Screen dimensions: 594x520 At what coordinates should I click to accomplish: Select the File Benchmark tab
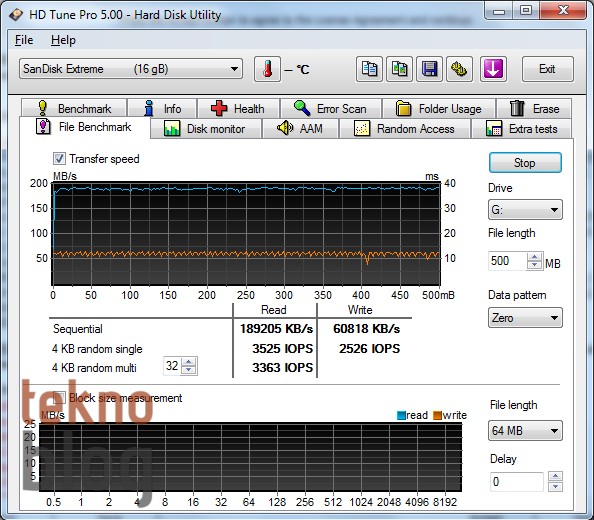84,127
